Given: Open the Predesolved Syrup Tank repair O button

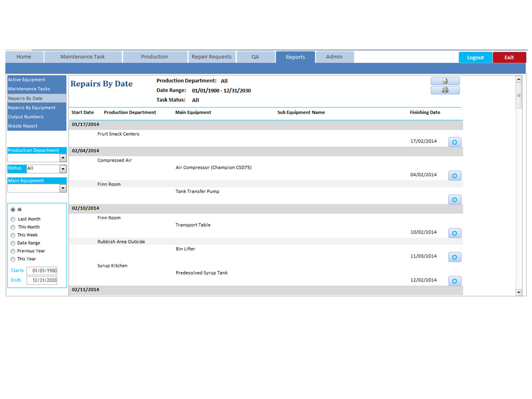Looking at the screenshot, I should [x=454, y=281].
